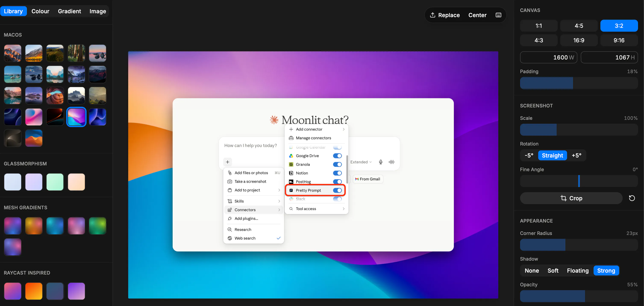Choose the misty grey mountains wallpaper
The image size is (644, 306).
tap(76, 95)
